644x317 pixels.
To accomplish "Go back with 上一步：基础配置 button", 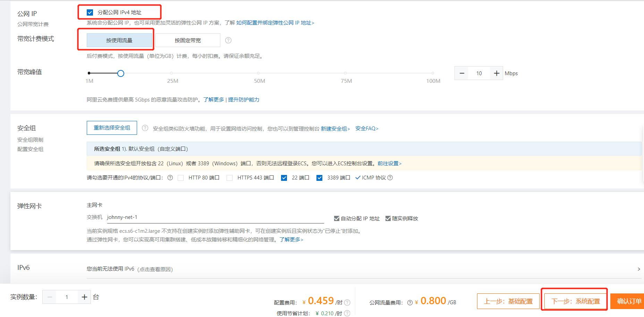I will coord(508,301).
